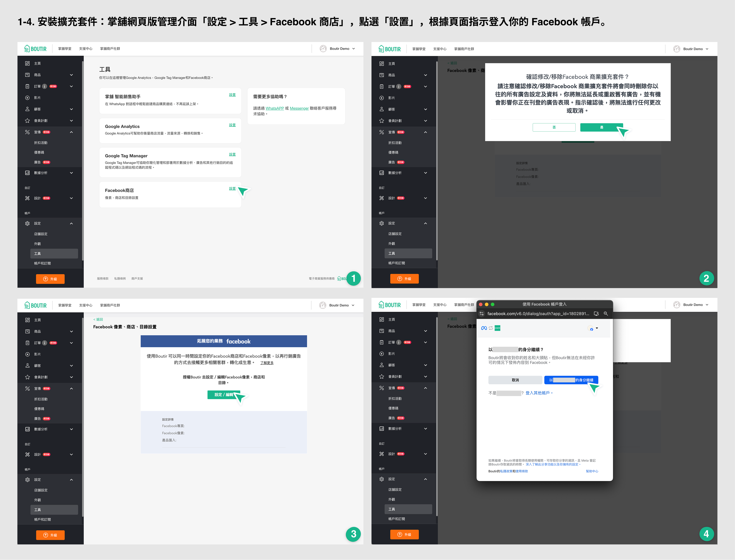Select 店舖設定 in screenshot 1 sidebar

click(x=41, y=234)
